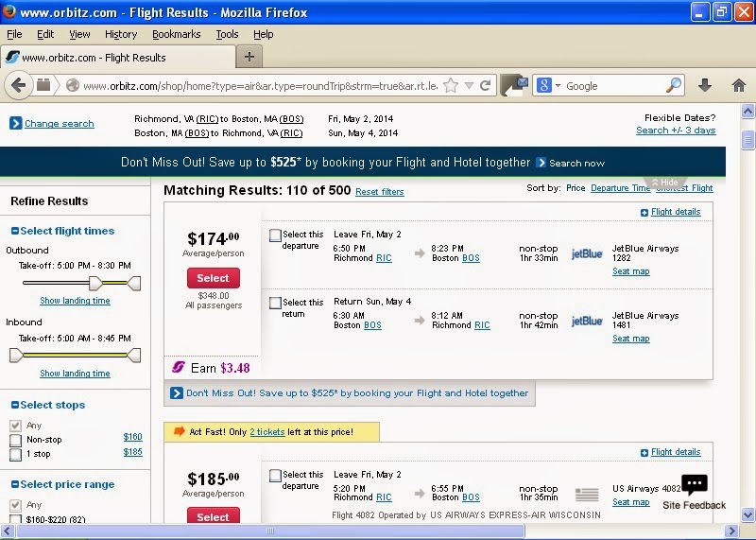
Task: Click the horizontal scrollbar right arrow
Action: click(731, 531)
